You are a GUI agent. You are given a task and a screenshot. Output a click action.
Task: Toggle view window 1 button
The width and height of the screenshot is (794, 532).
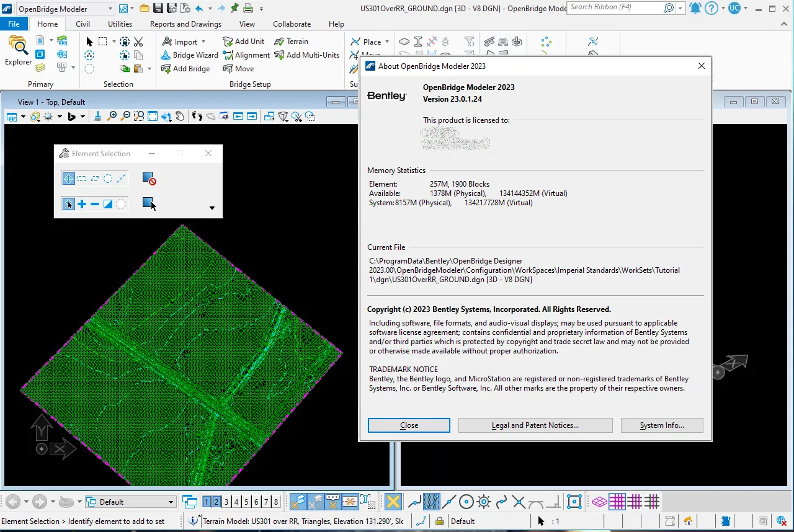point(207,502)
